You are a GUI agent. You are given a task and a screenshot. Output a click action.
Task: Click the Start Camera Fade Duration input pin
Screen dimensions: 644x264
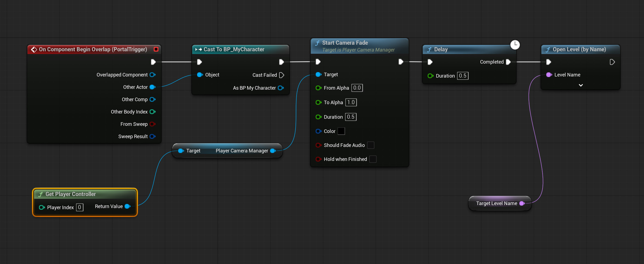coord(318,117)
